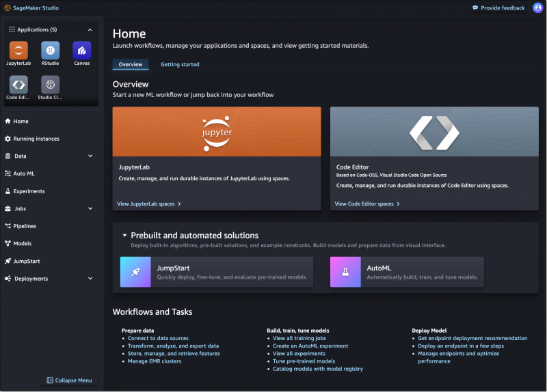This screenshot has height=392, width=547.
Task: Expand the Deployments menu chevron
Action: coord(90,279)
